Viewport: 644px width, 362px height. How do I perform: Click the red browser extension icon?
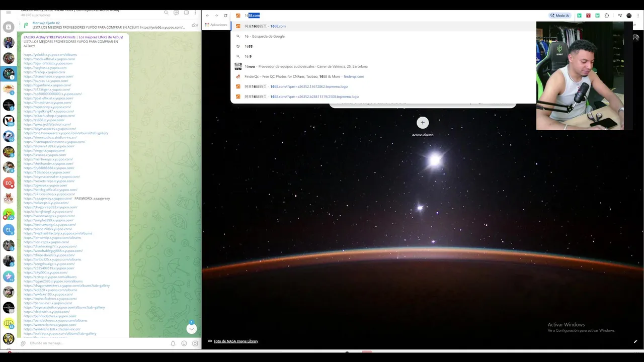(588, 16)
